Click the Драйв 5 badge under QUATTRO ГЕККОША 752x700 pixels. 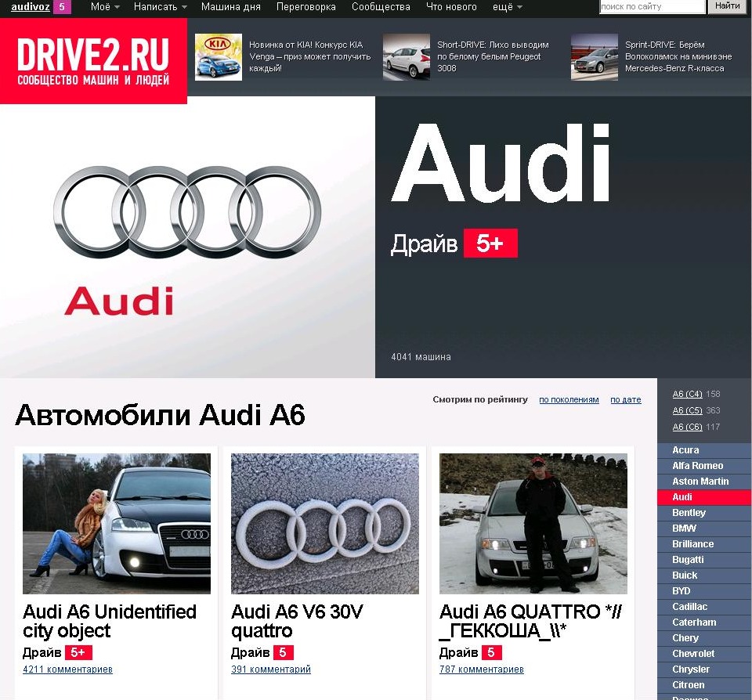492,652
